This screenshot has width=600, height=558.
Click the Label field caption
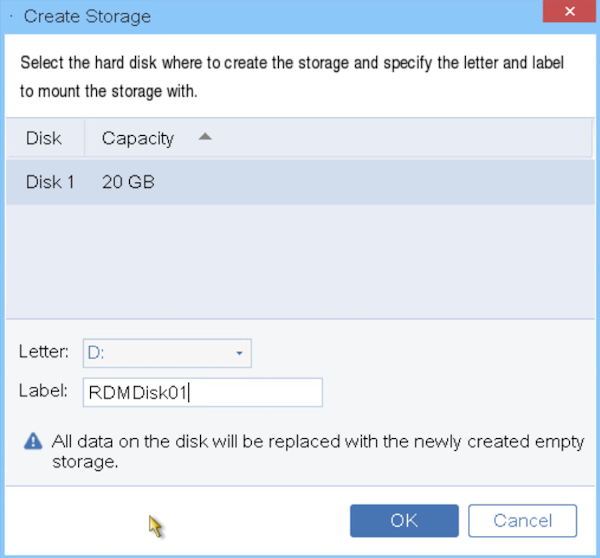click(43, 391)
